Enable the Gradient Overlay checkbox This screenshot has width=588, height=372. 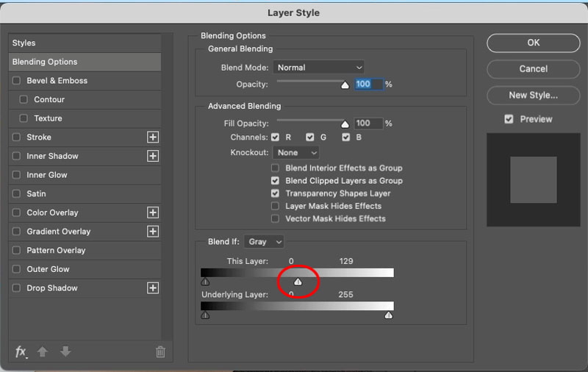tap(16, 232)
